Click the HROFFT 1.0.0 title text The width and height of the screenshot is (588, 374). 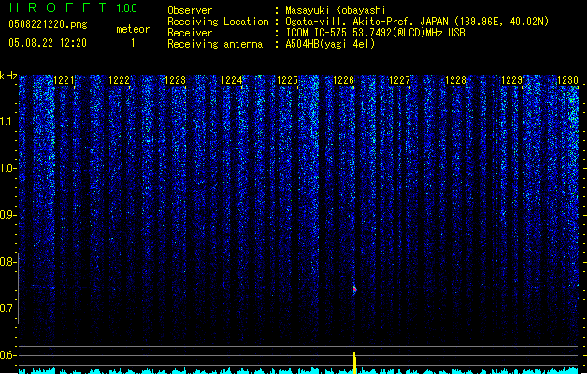coord(74,7)
